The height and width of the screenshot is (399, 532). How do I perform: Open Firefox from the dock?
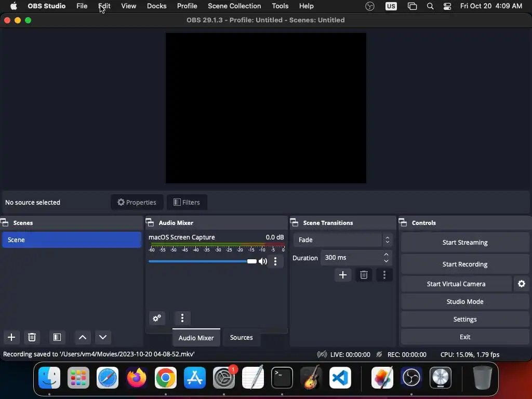[137, 378]
